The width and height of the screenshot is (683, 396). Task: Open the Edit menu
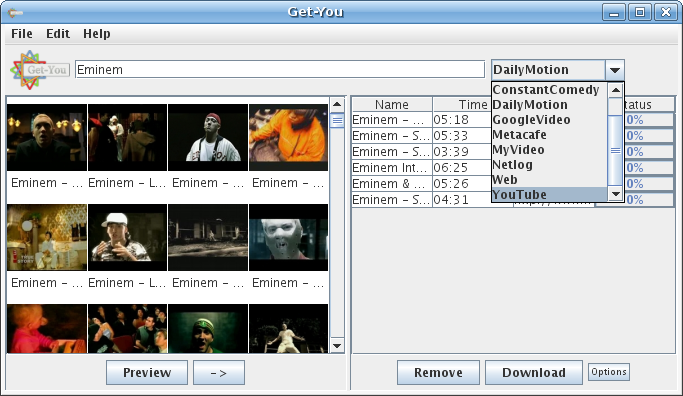(x=58, y=34)
